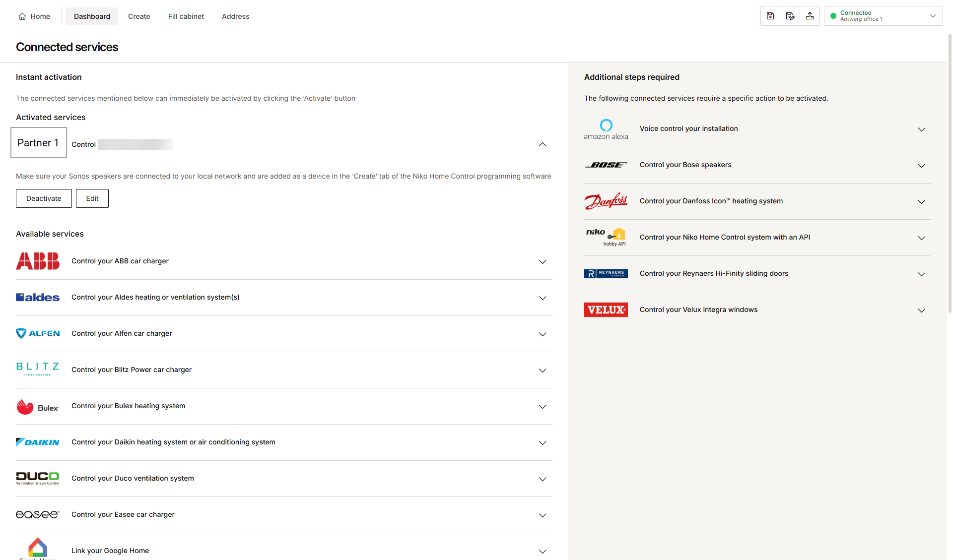Switch to the Create tab

(x=139, y=16)
